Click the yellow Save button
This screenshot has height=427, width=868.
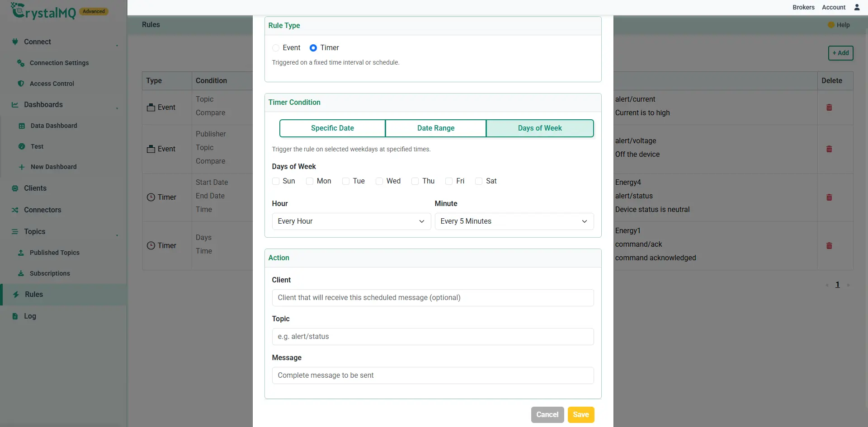(x=581, y=415)
